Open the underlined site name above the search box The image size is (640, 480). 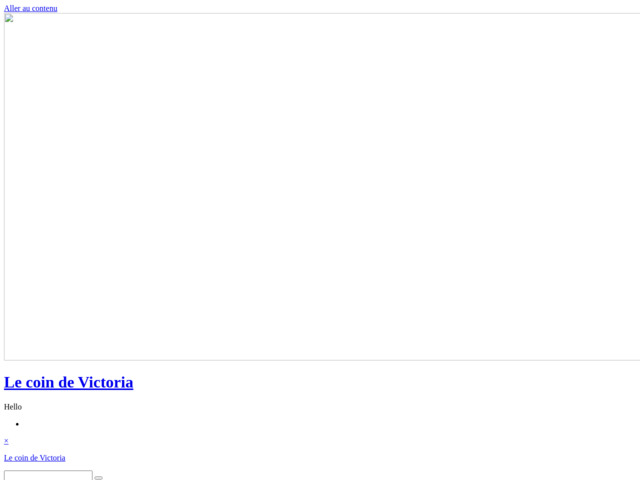[x=35, y=458]
